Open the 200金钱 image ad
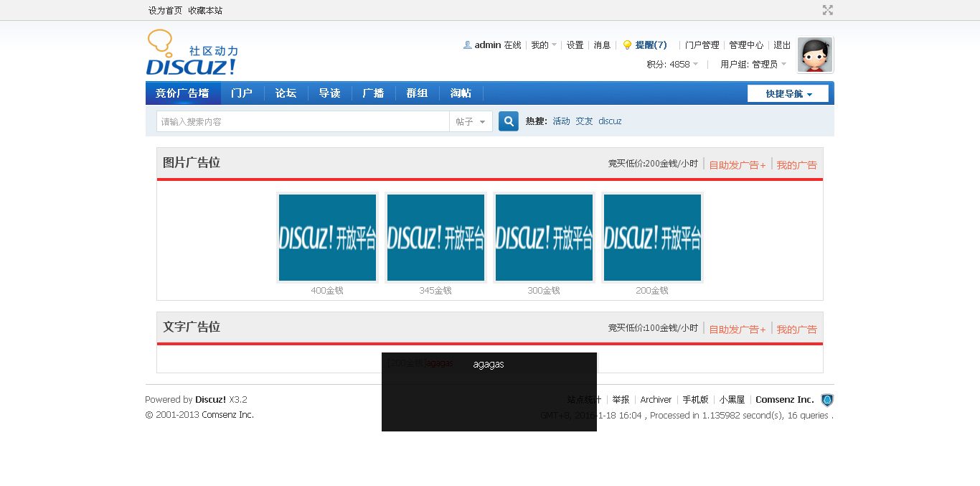This screenshot has width=980, height=486. coord(652,238)
